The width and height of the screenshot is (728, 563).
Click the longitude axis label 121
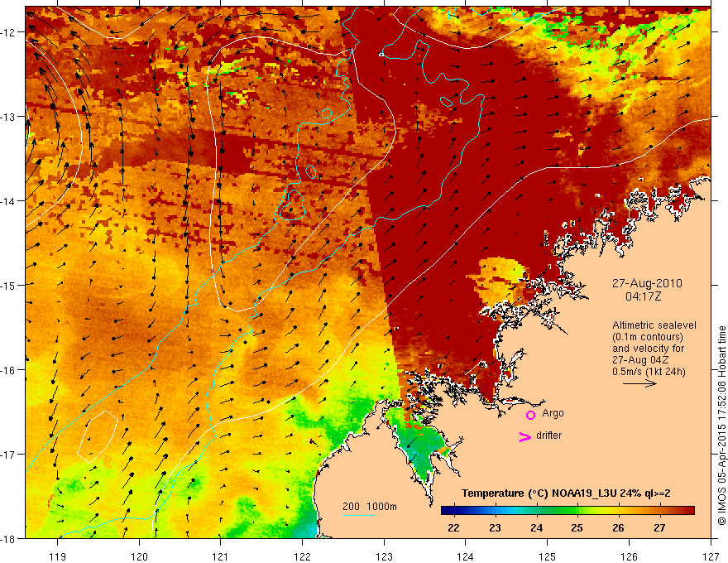[221, 556]
